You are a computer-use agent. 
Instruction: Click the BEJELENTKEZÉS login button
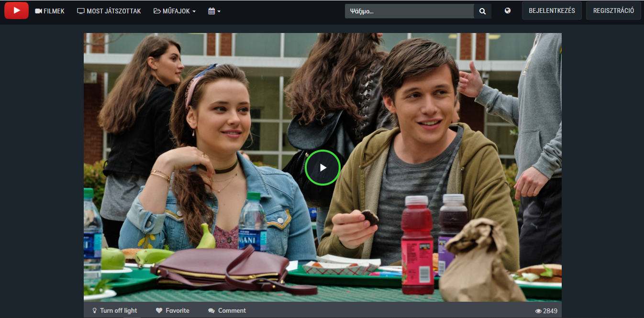(552, 11)
